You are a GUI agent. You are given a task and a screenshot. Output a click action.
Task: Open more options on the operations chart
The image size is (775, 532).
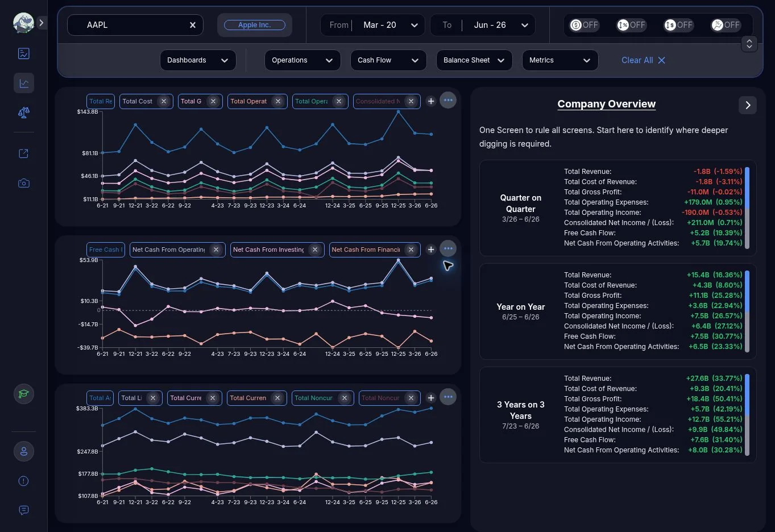448,101
